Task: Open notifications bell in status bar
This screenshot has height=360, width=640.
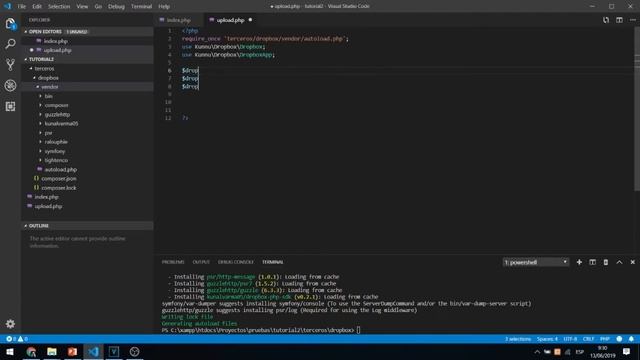Action: tap(631, 339)
